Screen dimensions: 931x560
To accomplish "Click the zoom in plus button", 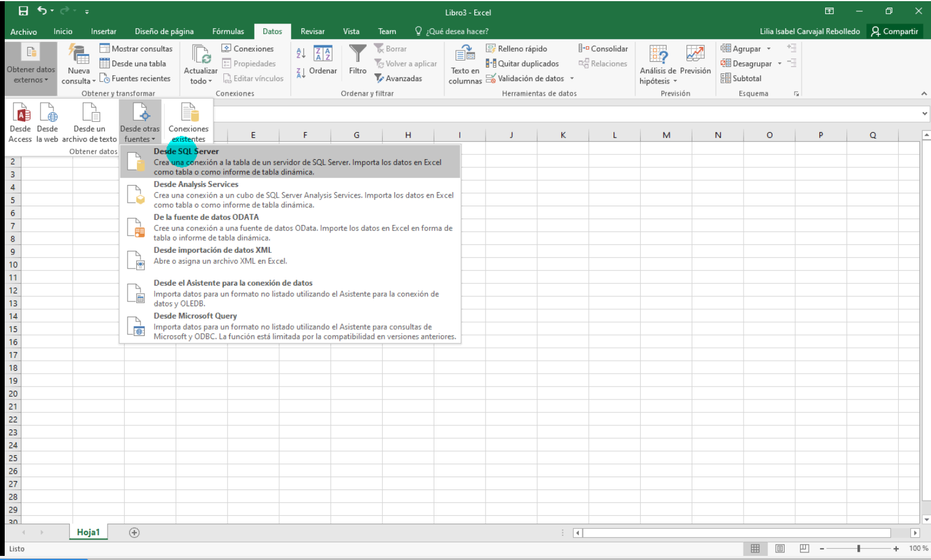I will click(x=896, y=548).
